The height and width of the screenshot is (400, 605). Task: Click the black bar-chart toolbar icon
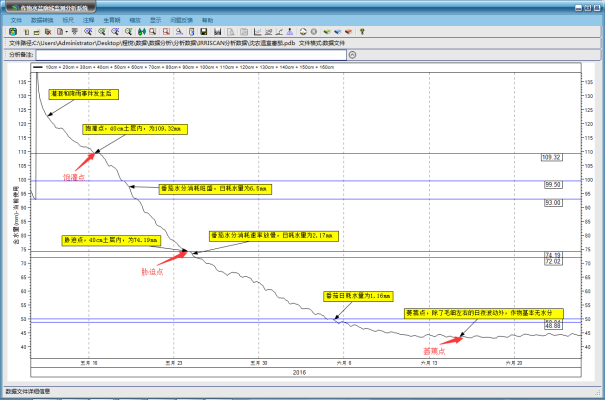218,32
